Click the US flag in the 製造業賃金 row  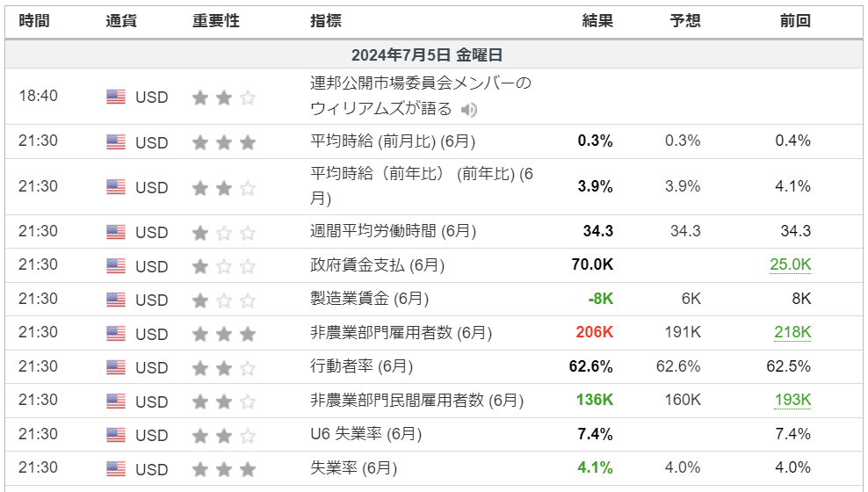click(x=116, y=300)
